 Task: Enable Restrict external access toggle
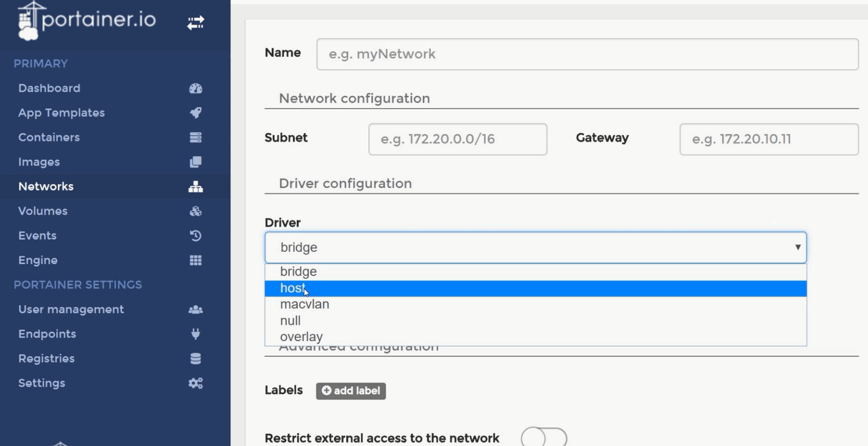click(543, 438)
